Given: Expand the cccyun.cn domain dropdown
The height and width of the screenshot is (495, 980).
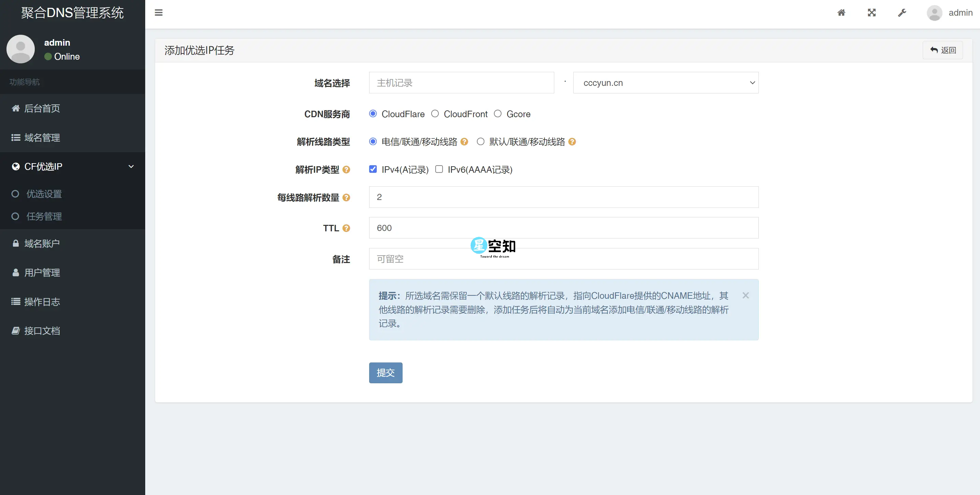Looking at the screenshot, I should [x=666, y=83].
